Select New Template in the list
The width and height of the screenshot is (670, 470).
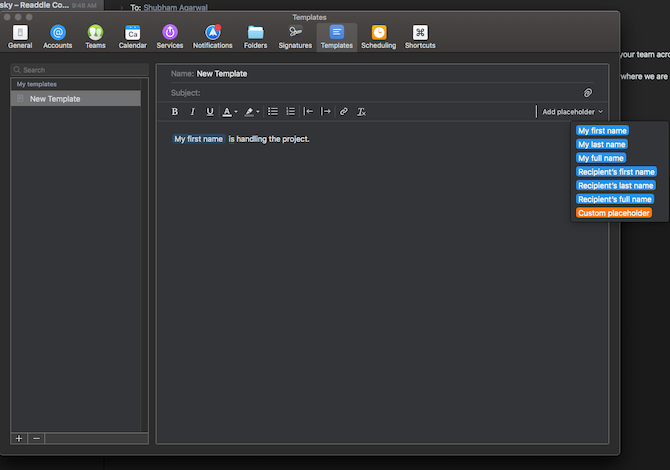coord(76,99)
